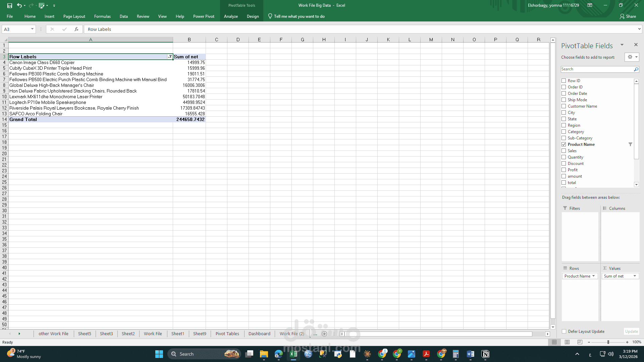Switch to Page Layout view icon

(x=567, y=342)
